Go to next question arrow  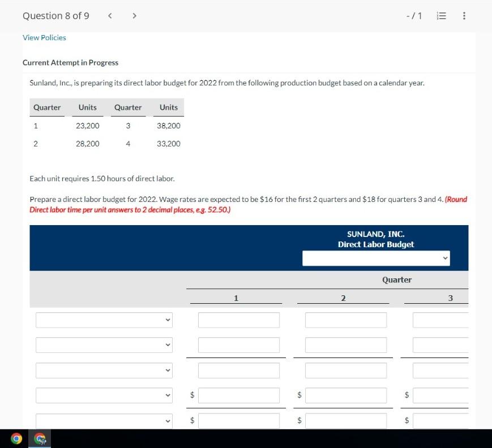click(134, 16)
